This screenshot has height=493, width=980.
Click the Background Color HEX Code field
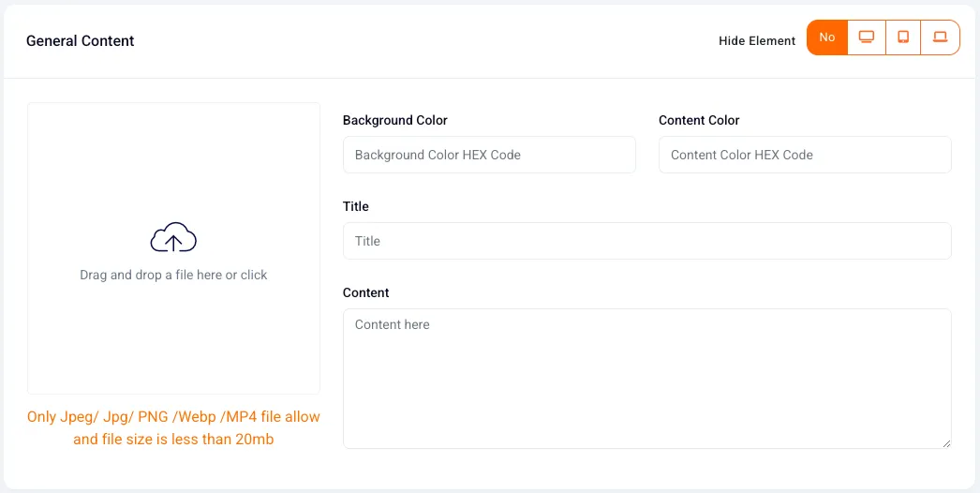tap(489, 155)
